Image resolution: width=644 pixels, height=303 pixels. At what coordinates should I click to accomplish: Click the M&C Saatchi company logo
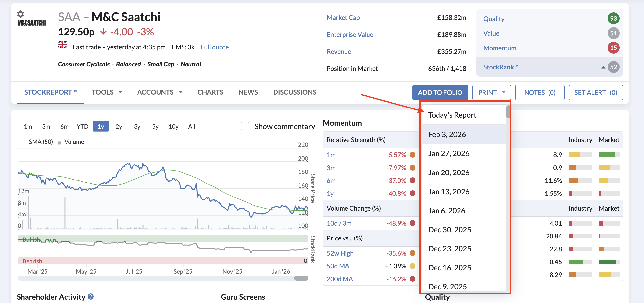click(31, 23)
